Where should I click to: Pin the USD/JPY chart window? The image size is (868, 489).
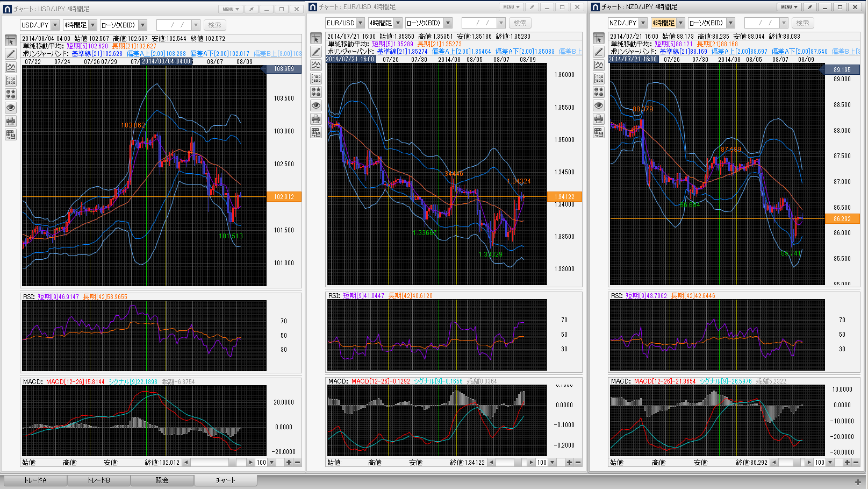pyautogui.click(x=252, y=9)
